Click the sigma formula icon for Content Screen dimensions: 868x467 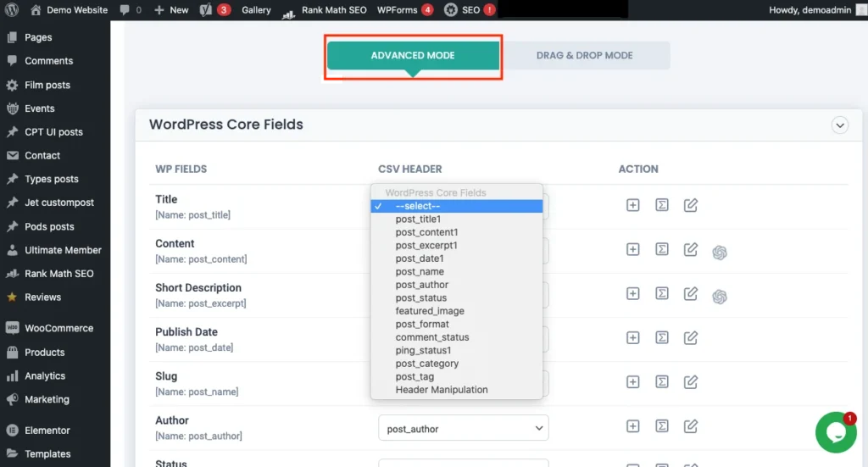662,249
